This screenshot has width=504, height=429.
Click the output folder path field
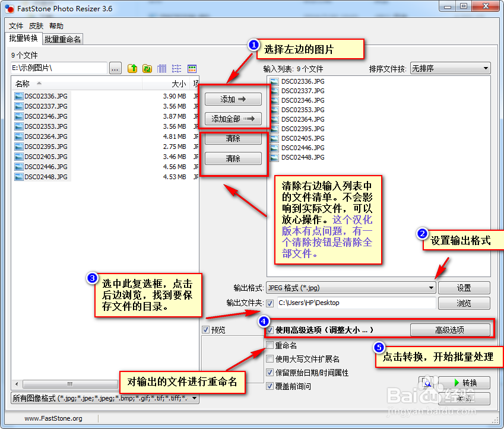356,303
